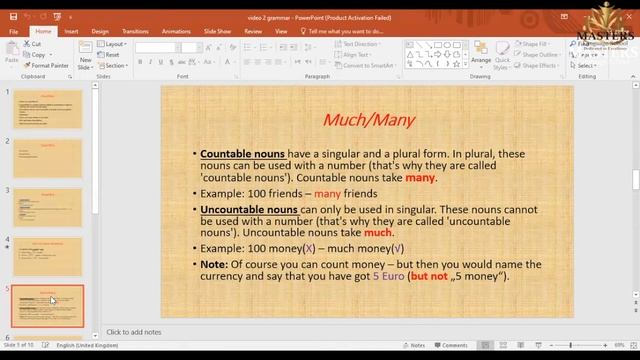
Task: Select the star shape in shapes gallery
Action: click(457, 64)
